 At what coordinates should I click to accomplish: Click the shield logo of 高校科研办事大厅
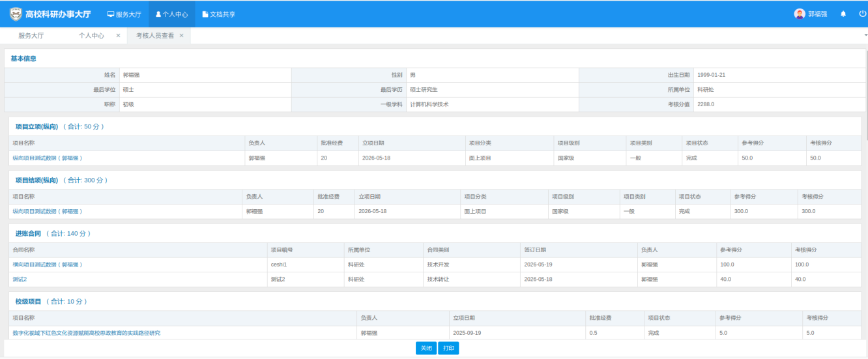14,14
